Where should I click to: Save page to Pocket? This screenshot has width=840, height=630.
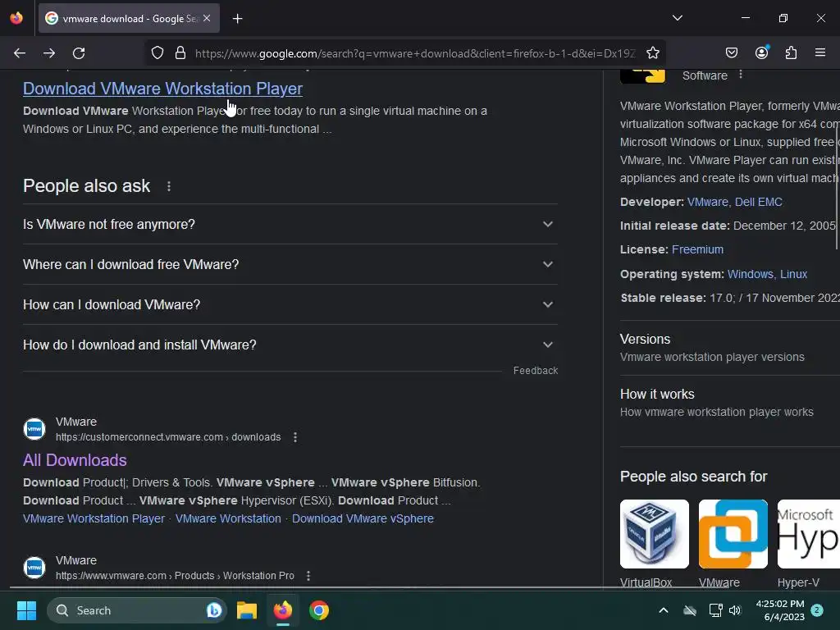pos(731,52)
